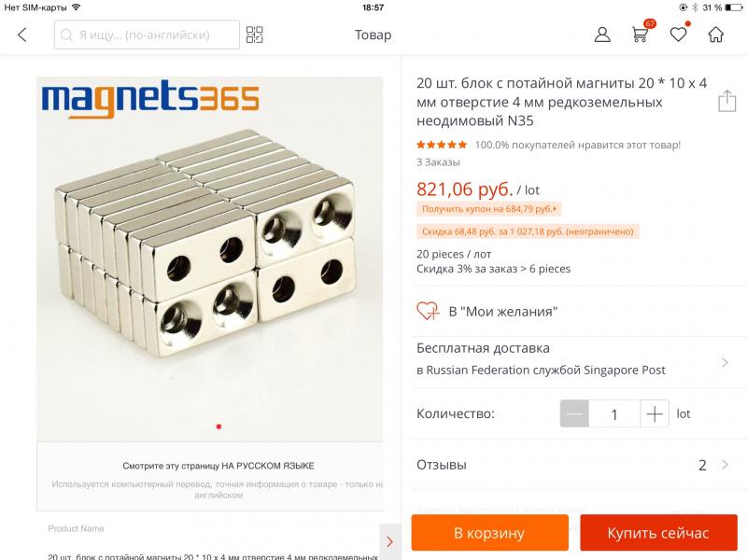
Task: Get the 684,79 руб. coupon
Action: pyautogui.click(x=488, y=209)
